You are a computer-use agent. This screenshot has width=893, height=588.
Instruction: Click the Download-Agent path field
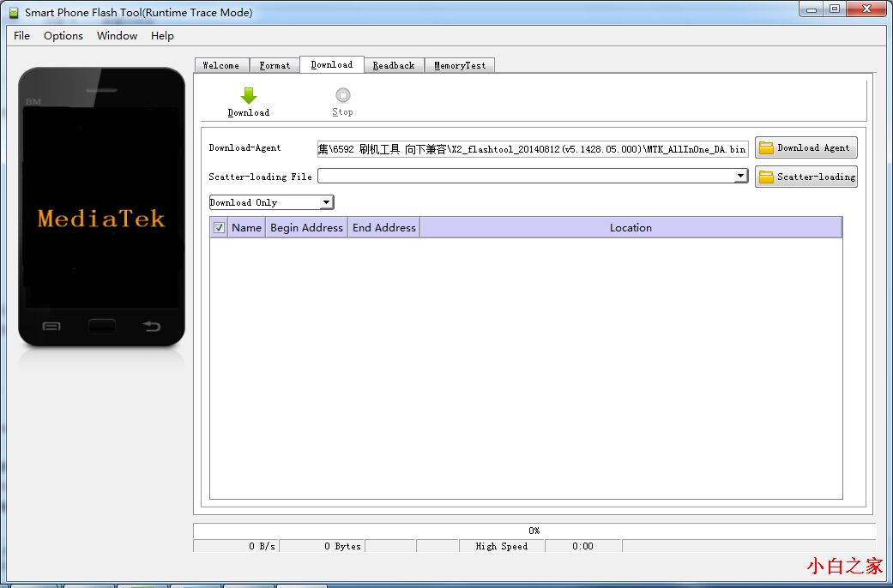pos(533,149)
